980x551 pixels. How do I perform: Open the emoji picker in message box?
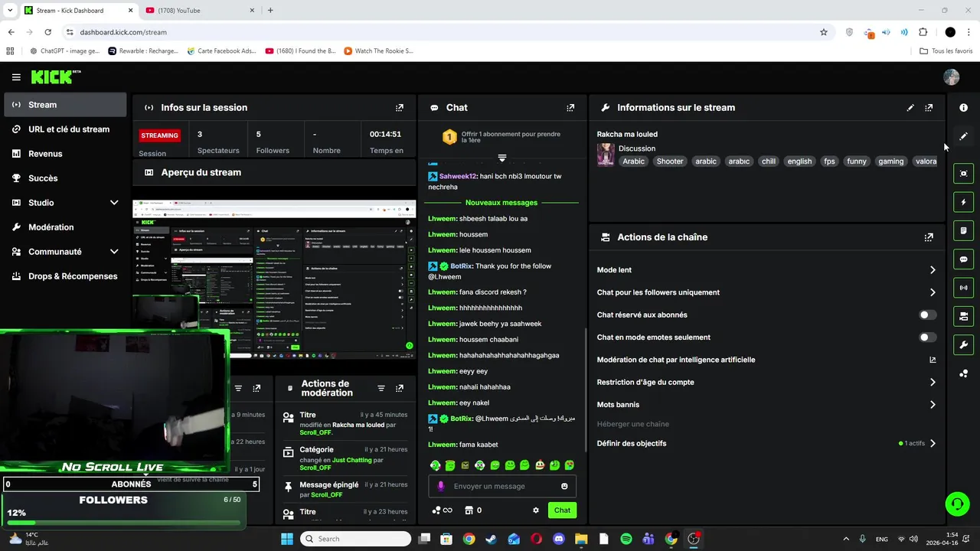coord(564,487)
